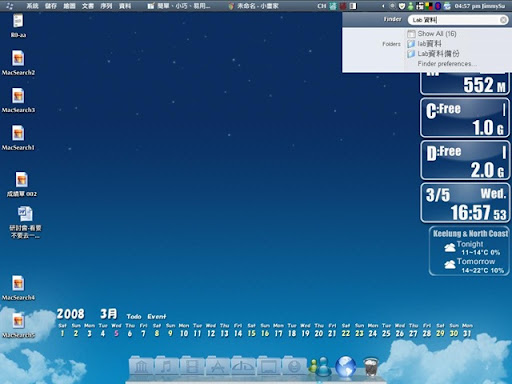Screen dimensions: 512x384
Task: Select day 15 in the calendar strip
Action: [251, 333]
